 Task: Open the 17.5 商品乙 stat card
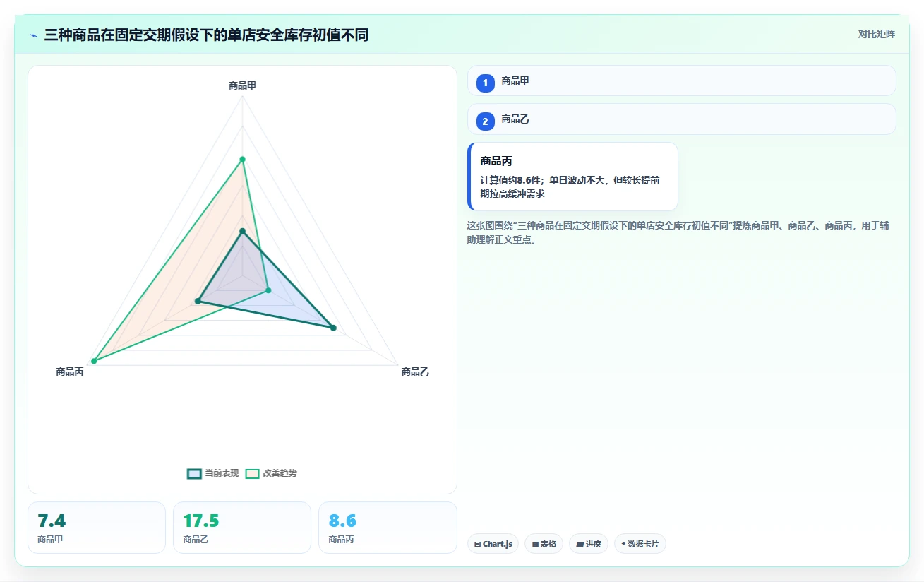point(242,528)
